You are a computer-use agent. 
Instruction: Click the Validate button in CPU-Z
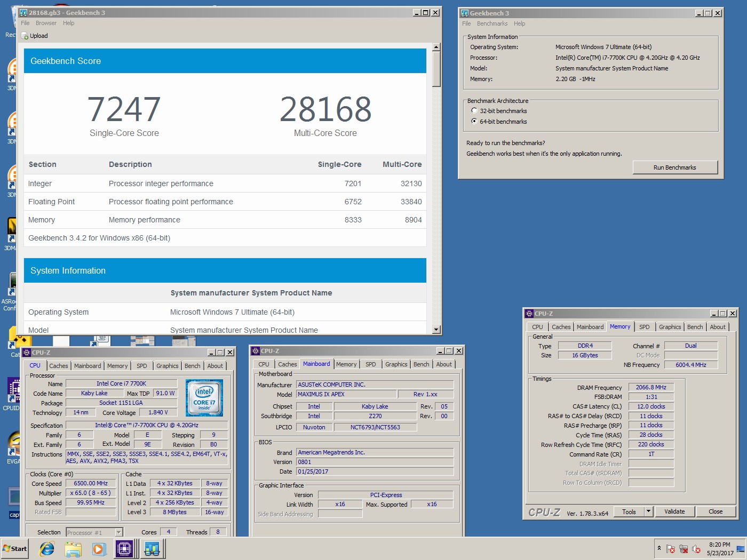coord(674,511)
